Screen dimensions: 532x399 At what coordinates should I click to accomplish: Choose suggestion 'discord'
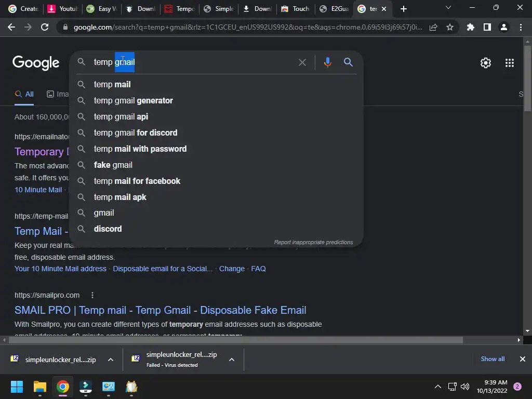point(216,229)
